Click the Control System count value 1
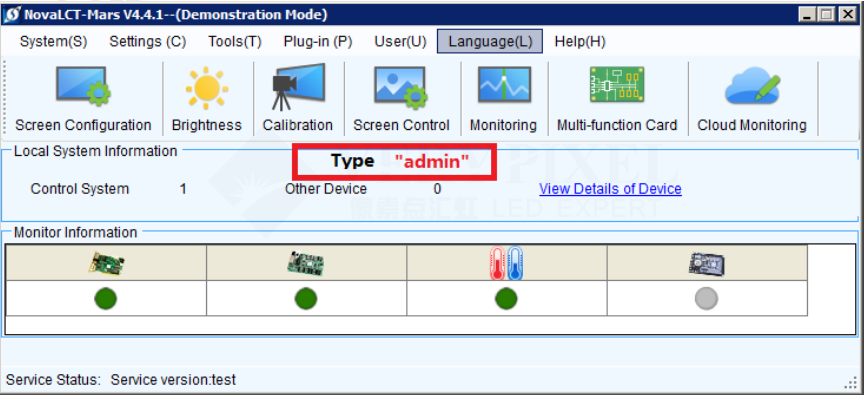Viewport: 865px width, 395px height. point(183,189)
